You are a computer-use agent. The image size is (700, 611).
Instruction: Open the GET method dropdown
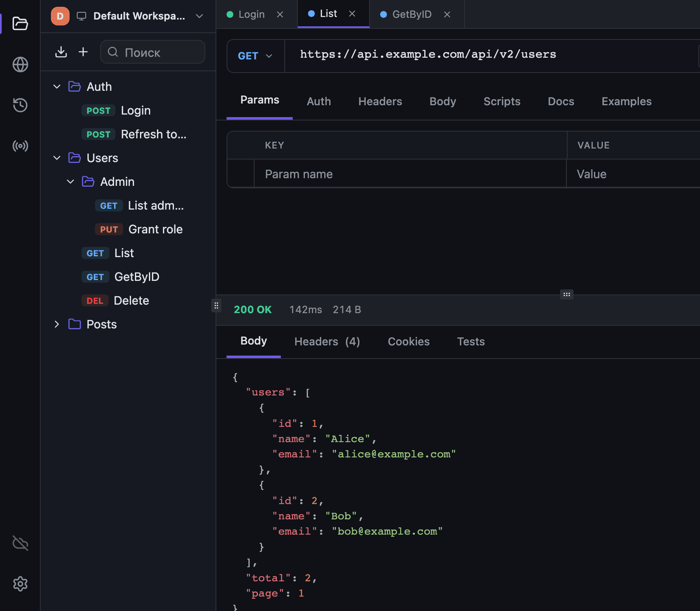pyautogui.click(x=256, y=56)
